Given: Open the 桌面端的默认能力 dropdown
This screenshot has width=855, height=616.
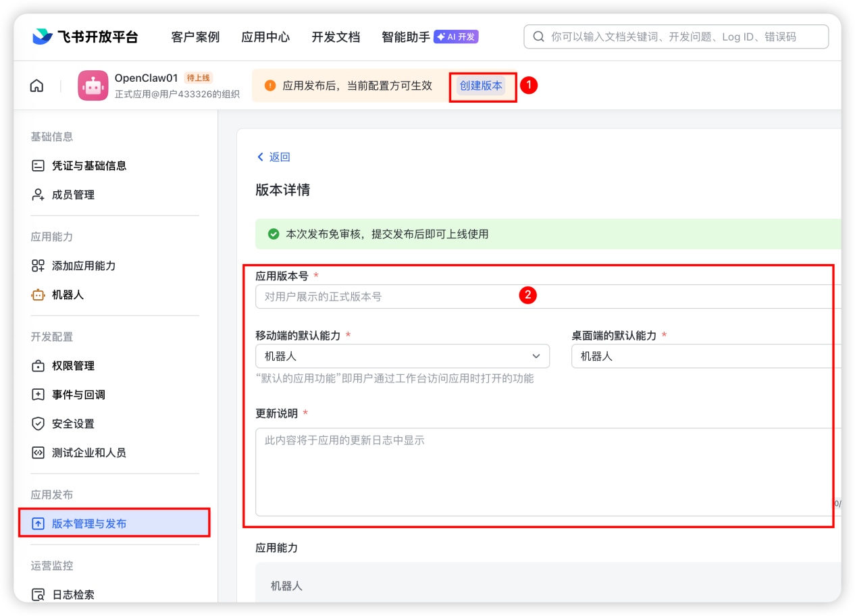Looking at the screenshot, I should [702, 356].
